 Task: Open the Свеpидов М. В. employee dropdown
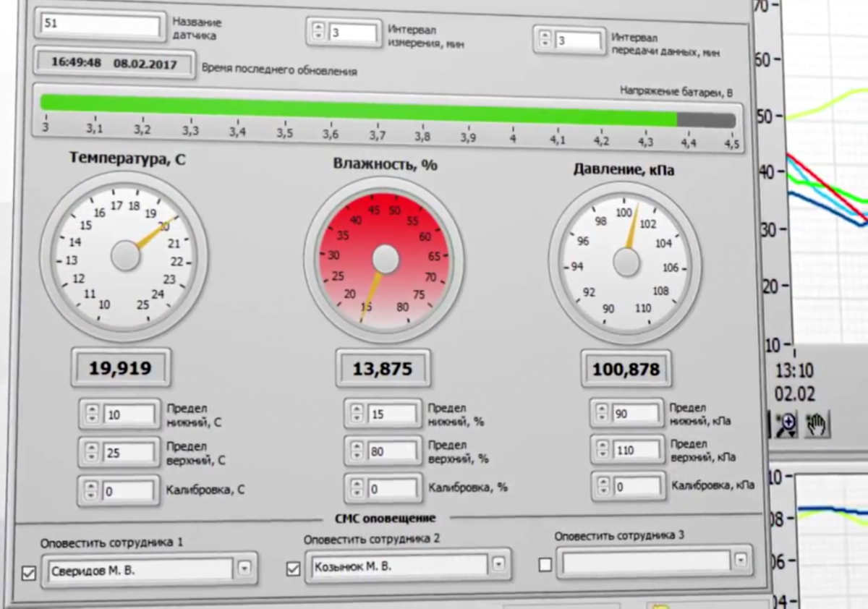244,569
